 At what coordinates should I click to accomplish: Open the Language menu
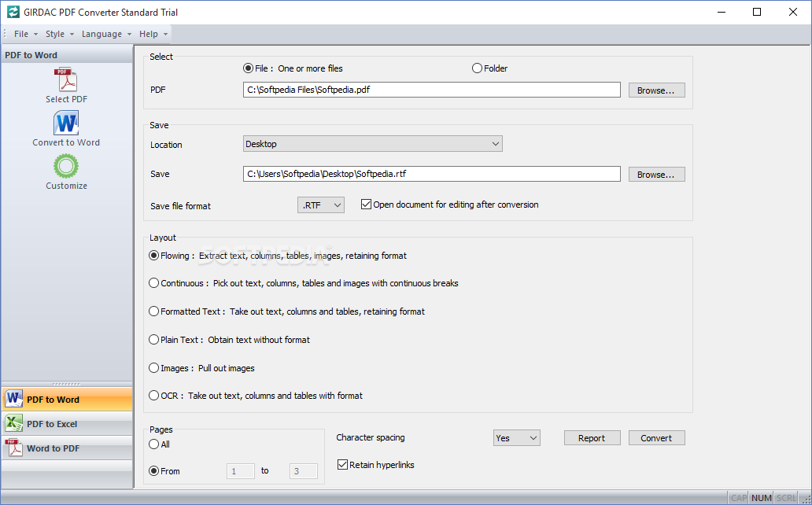106,34
